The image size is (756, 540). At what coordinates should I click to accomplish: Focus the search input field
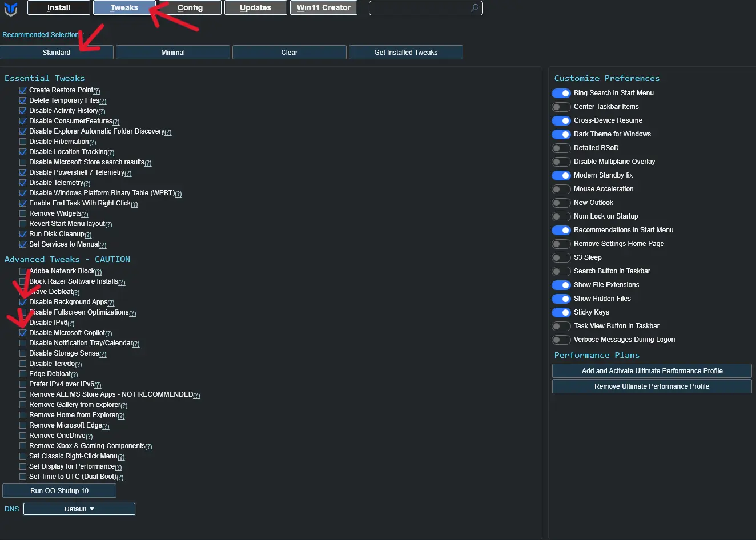coord(420,8)
